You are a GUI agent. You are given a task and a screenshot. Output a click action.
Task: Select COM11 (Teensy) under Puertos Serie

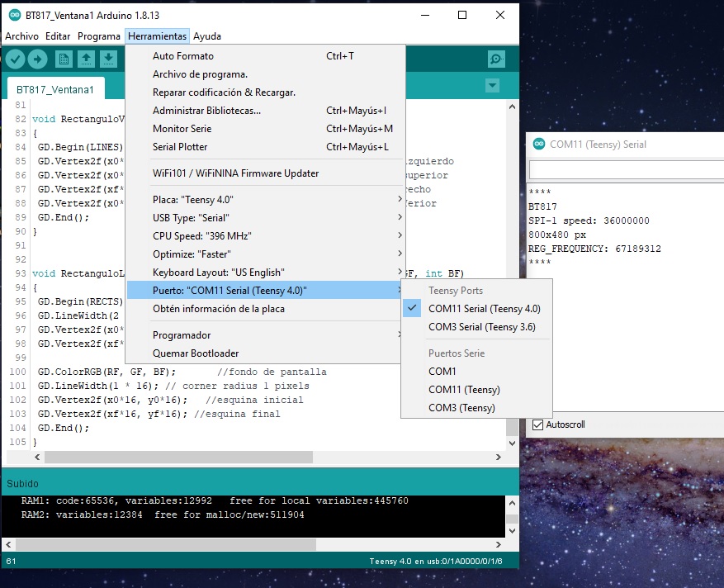click(x=477, y=389)
